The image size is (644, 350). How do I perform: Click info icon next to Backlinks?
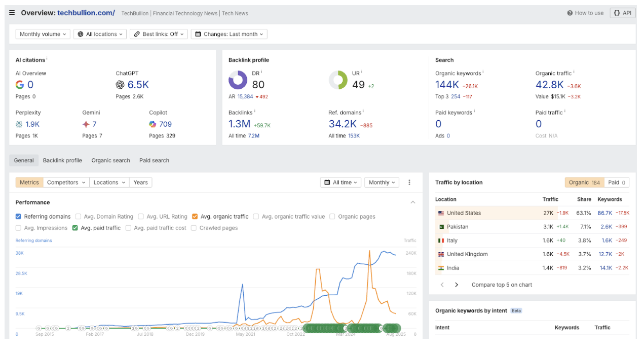(x=254, y=111)
